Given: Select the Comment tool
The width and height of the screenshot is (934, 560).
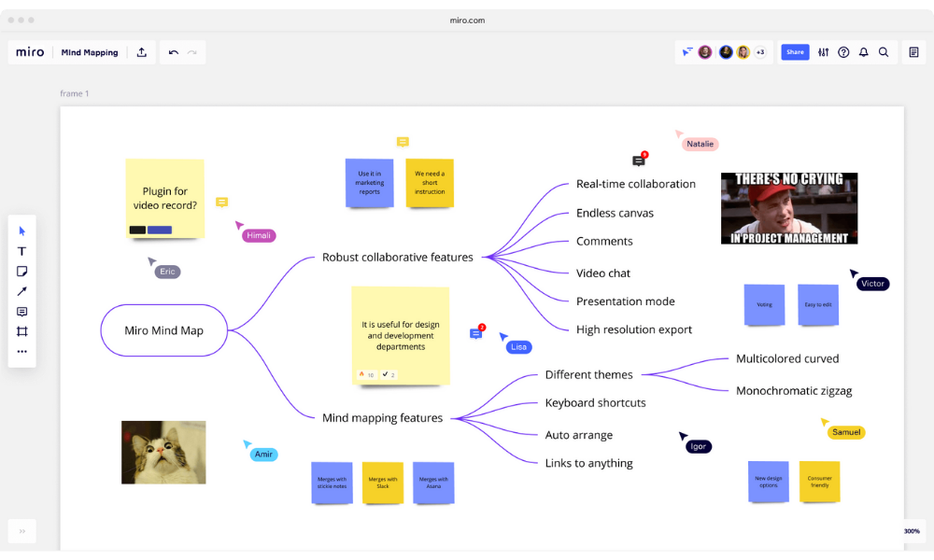Looking at the screenshot, I should [22, 312].
